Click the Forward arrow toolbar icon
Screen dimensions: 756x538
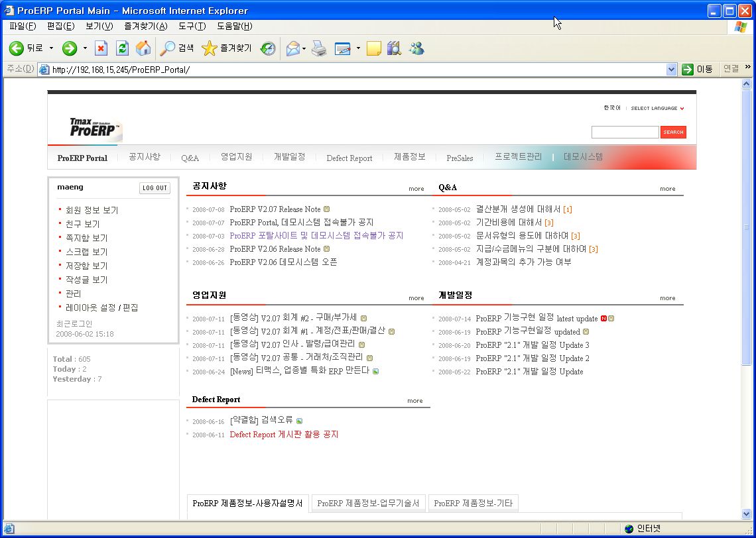click(x=70, y=48)
